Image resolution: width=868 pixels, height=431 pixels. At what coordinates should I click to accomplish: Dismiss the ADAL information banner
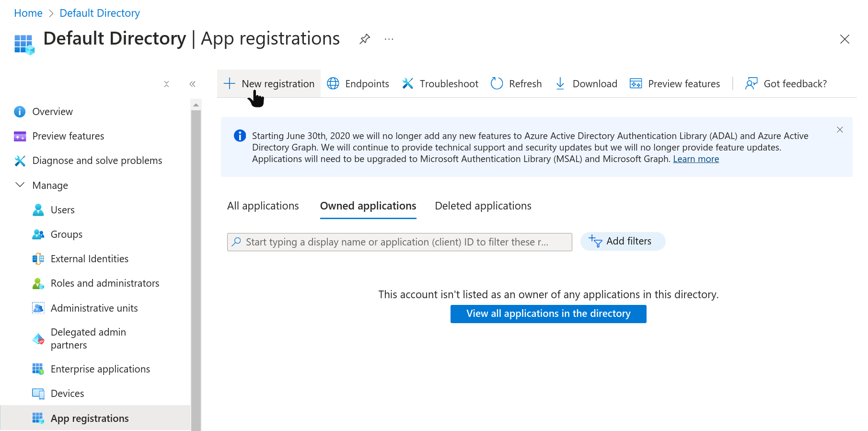point(839,130)
